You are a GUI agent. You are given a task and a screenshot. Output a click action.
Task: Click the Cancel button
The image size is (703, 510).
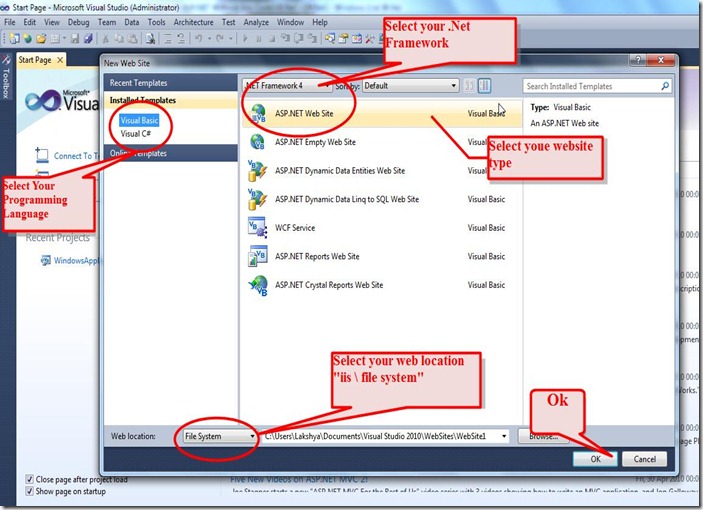(x=645, y=459)
